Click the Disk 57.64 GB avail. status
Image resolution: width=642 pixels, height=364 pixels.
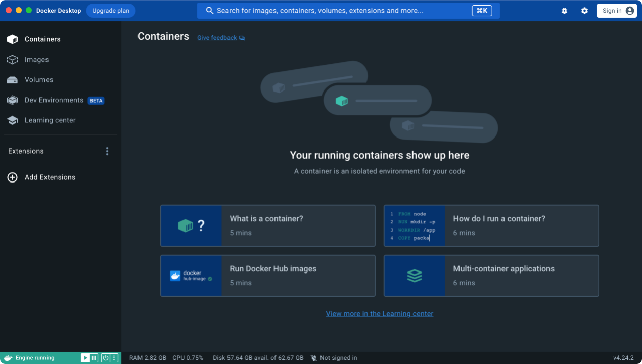pyautogui.click(x=258, y=358)
